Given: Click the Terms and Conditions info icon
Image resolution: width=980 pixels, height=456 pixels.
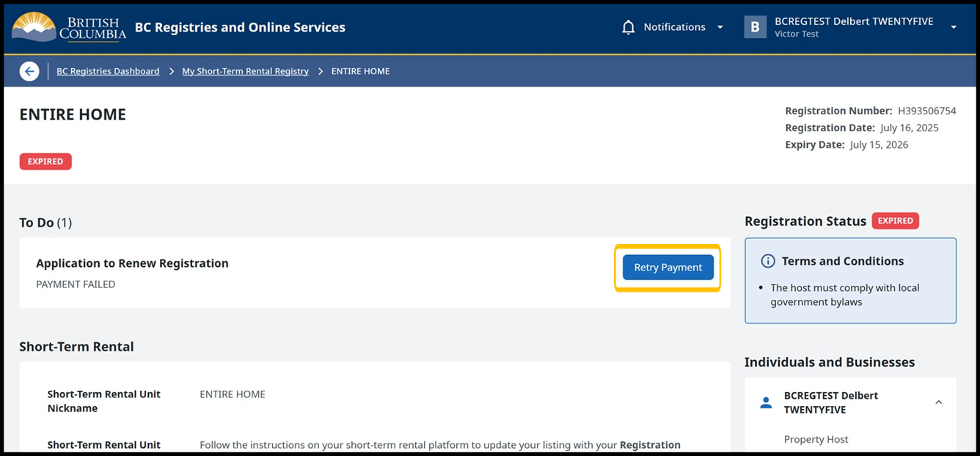Looking at the screenshot, I should (768, 261).
